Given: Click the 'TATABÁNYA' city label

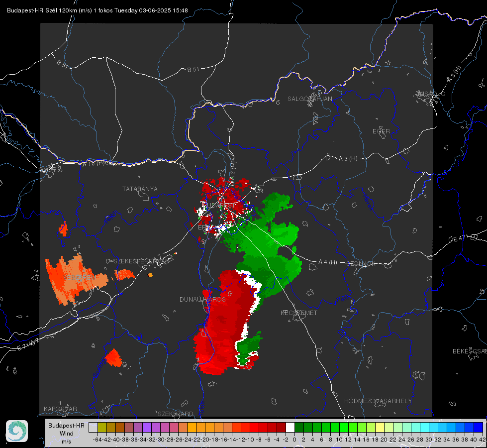Looking at the screenshot, I should (x=140, y=189).
